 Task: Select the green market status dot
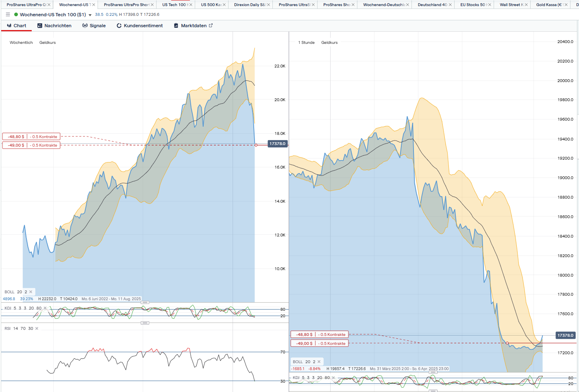point(16,15)
